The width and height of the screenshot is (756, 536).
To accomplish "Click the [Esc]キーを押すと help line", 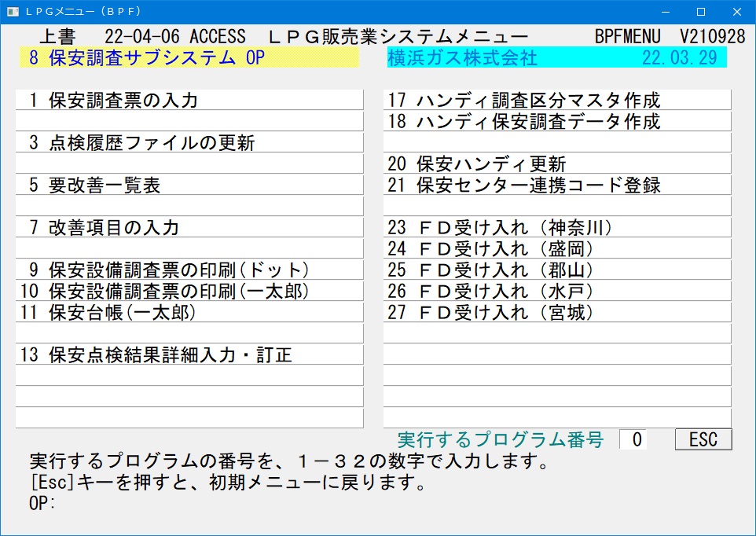I will pyautogui.click(x=228, y=482).
